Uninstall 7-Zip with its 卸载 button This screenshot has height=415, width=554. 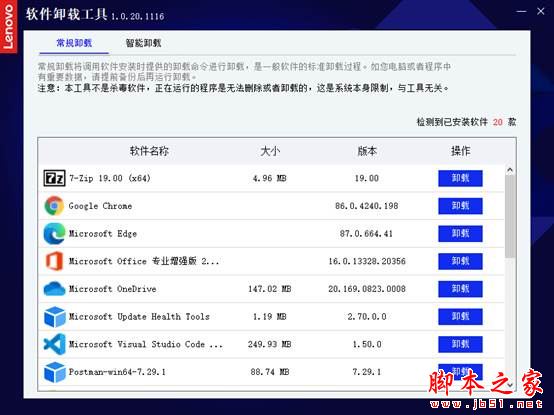[460, 178]
